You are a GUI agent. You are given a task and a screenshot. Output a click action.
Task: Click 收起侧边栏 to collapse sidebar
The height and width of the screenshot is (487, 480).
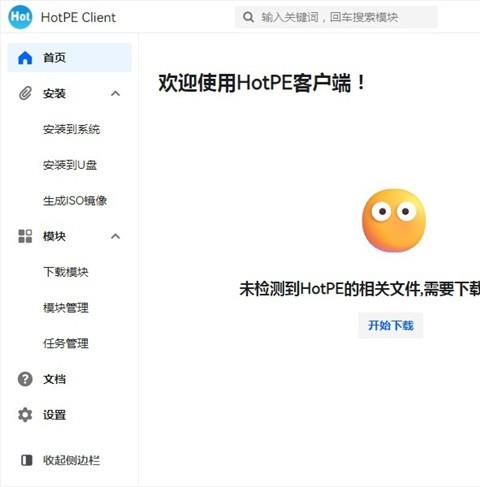point(71,460)
